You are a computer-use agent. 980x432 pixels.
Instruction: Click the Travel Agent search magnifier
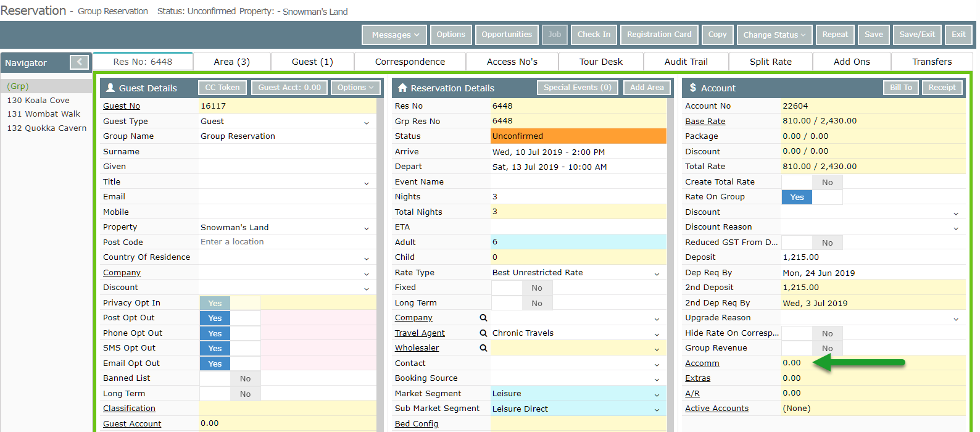point(483,333)
